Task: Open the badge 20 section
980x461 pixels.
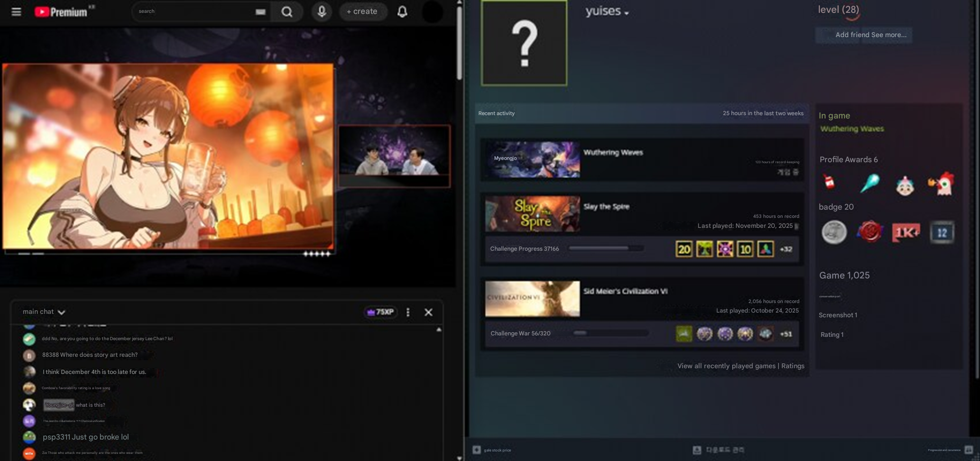Action: click(x=836, y=207)
